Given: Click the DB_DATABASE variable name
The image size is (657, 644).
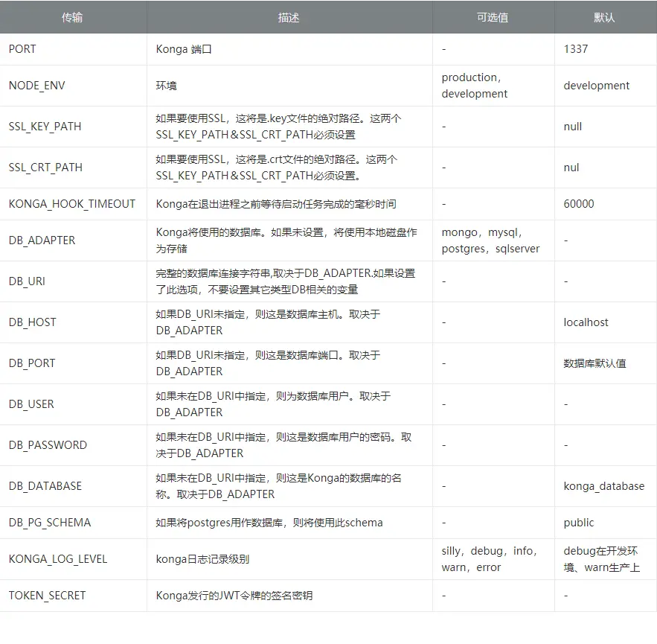Looking at the screenshot, I should [x=45, y=486].
